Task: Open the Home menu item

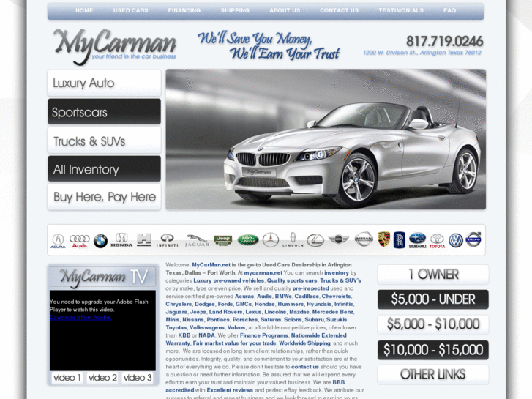Action: coord(84,10)
